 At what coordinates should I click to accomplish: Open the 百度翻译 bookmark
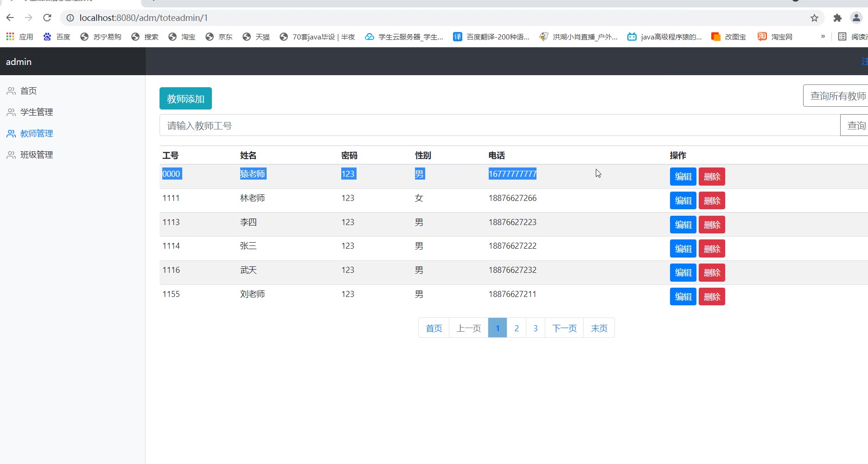click(x=491, y=37)
